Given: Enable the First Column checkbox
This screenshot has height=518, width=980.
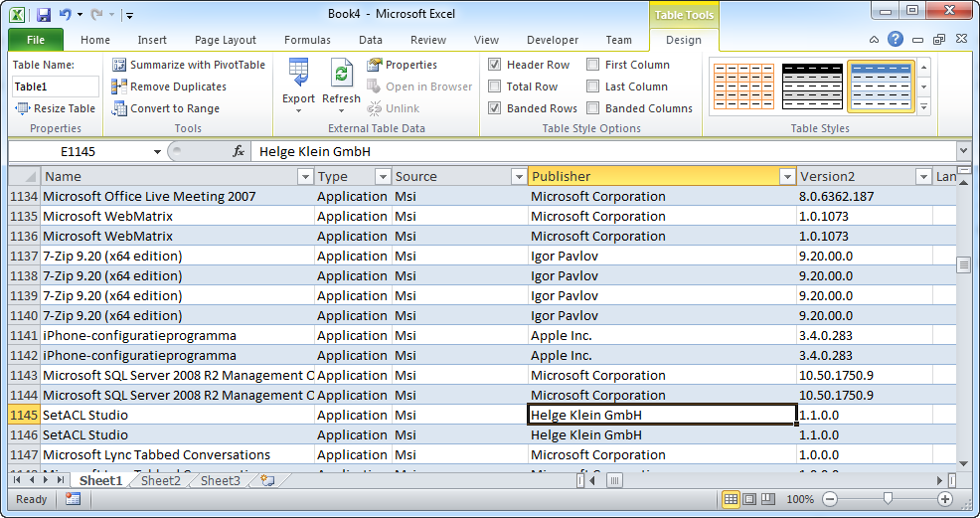Looking at the screenshot, I should click(x=593, y=65).
